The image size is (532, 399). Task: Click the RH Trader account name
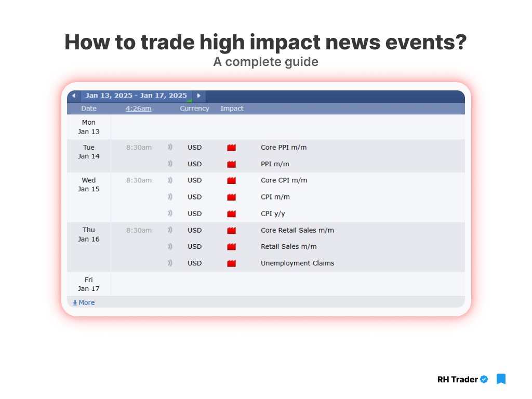(457, 379)
